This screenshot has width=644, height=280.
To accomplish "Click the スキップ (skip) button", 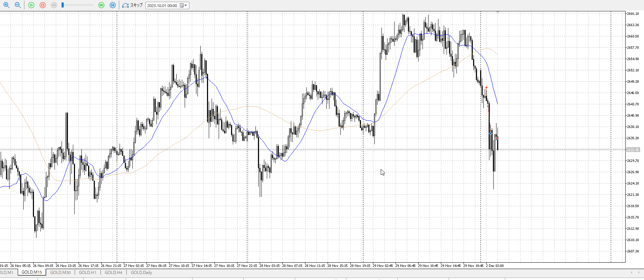I will [132, 5].
